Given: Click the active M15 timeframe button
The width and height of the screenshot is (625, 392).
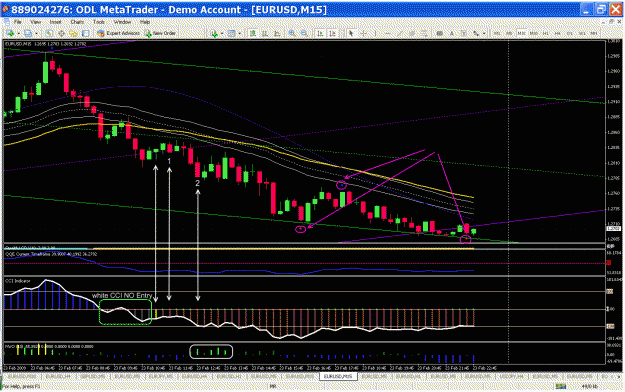Looking at the screenshot, I should (521, 33).
